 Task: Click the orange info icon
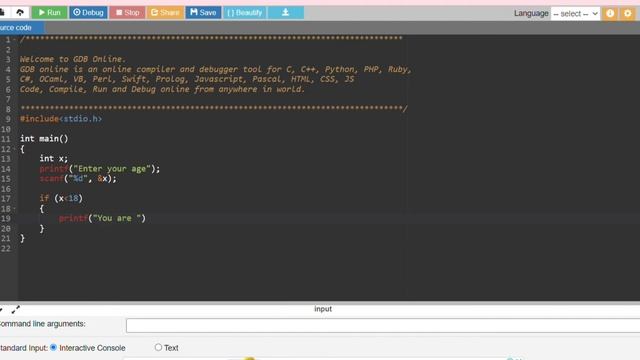610,13
